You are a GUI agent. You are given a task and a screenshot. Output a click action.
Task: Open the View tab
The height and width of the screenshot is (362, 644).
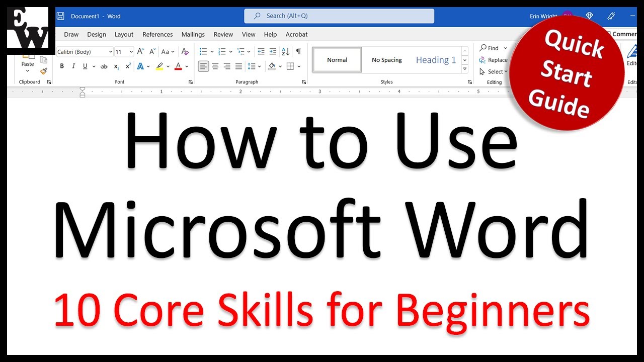[x=249, y=34]
